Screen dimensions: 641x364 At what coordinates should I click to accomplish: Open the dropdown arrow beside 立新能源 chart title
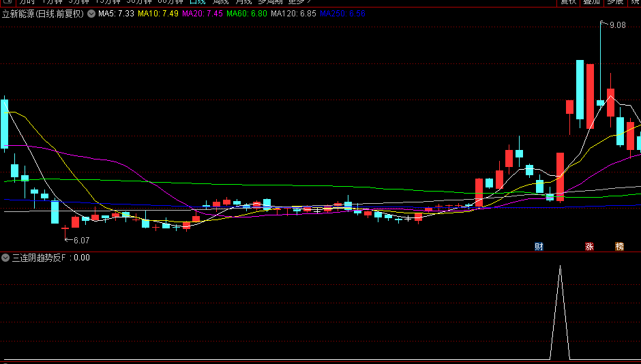(91, 14)
